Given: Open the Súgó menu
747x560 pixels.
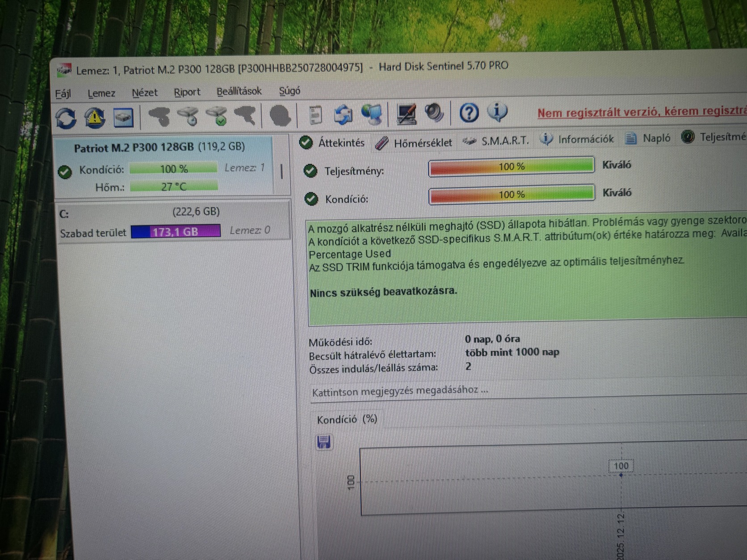Looking at the screenshot, I should (x=290, y=91).
